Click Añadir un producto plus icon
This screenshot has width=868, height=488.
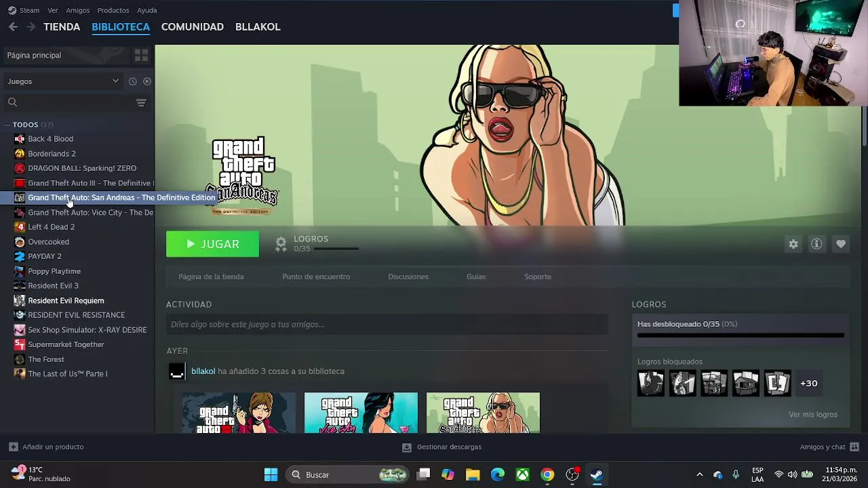click(x=13, y=447)
